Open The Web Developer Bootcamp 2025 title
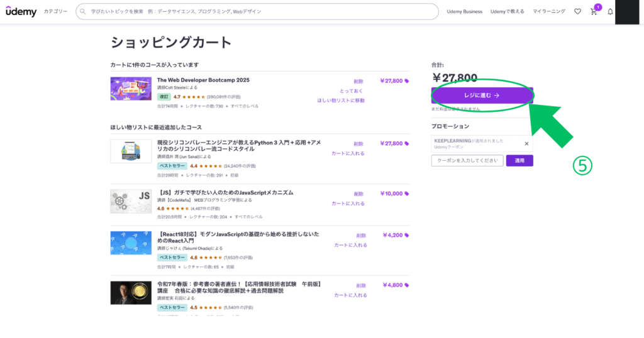 (203, 80)
